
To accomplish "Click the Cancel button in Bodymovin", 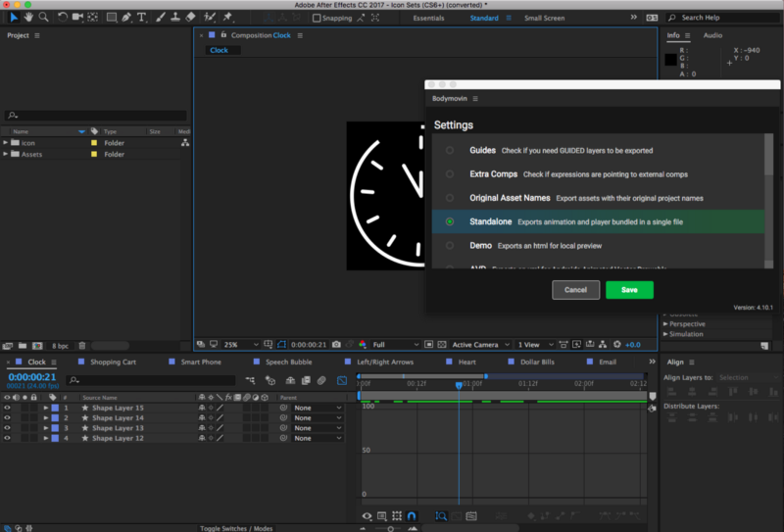I will 575,290.
